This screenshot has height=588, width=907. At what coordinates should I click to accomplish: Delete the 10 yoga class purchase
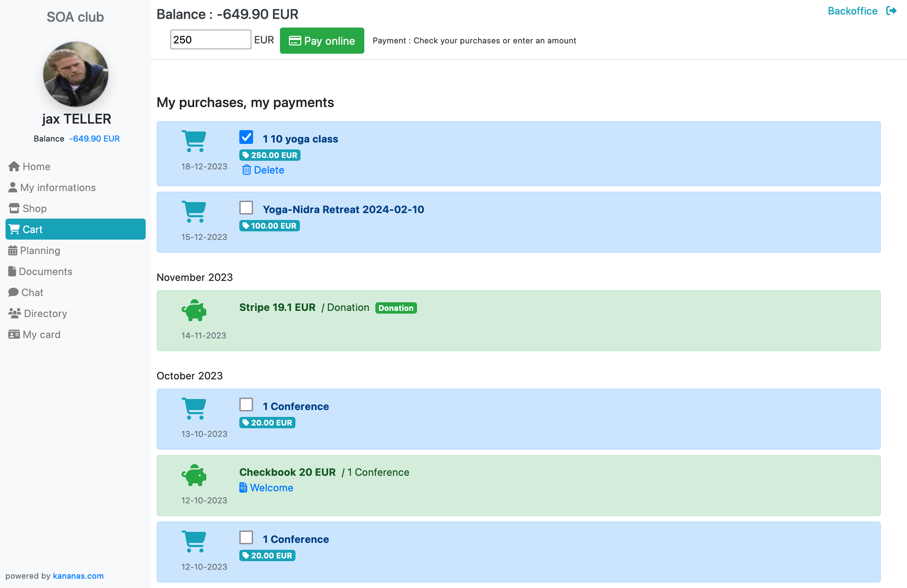tap(263, 170)
